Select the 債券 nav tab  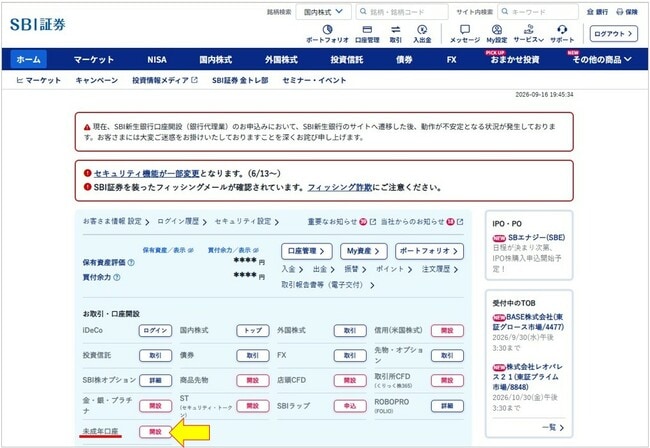click(404, 59)
